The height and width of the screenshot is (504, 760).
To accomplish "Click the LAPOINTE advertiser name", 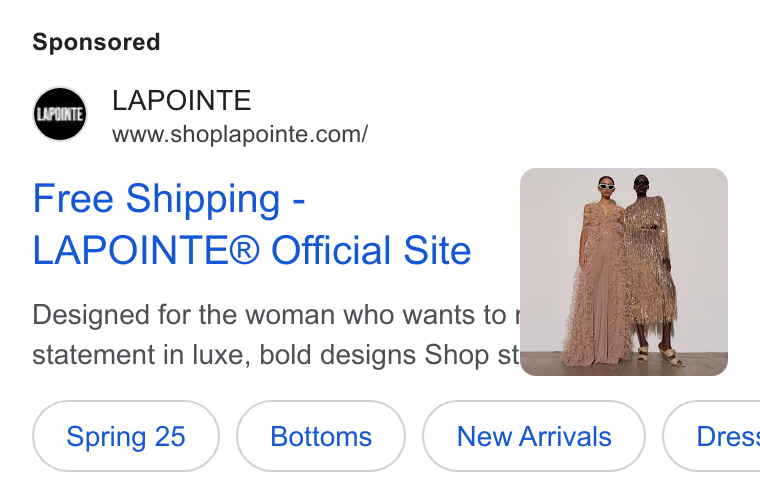I will point(182,100).
